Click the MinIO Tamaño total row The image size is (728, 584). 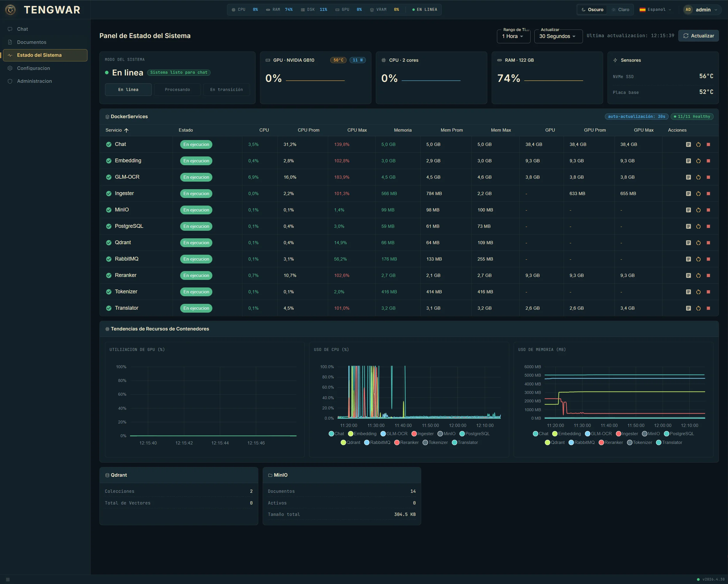click(x=342, y=514)
